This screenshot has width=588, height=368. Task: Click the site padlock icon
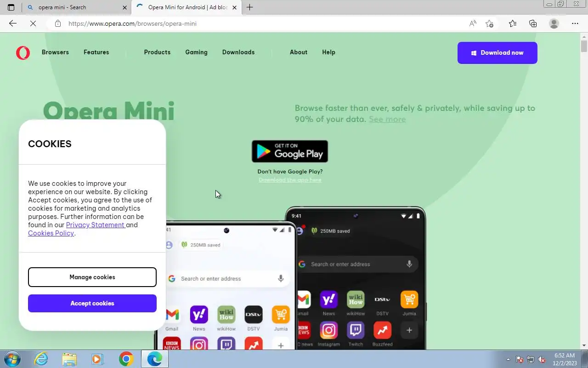(58, 23)
